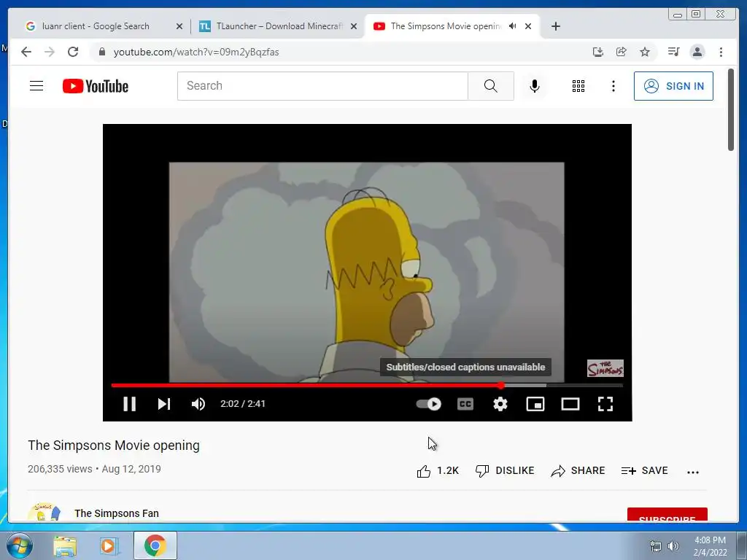Click the DISLIKE button
The width and height of the screenshot is (747, 560).
[505, 471]
